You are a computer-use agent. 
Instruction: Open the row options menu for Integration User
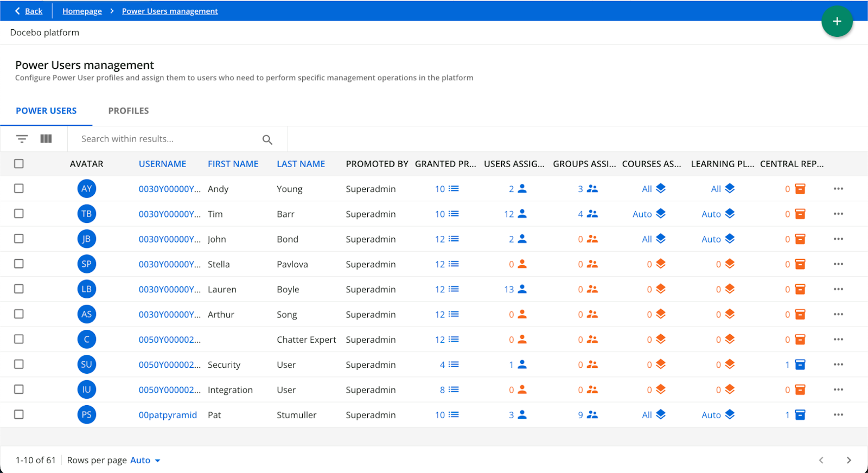(x=838, y=389)
